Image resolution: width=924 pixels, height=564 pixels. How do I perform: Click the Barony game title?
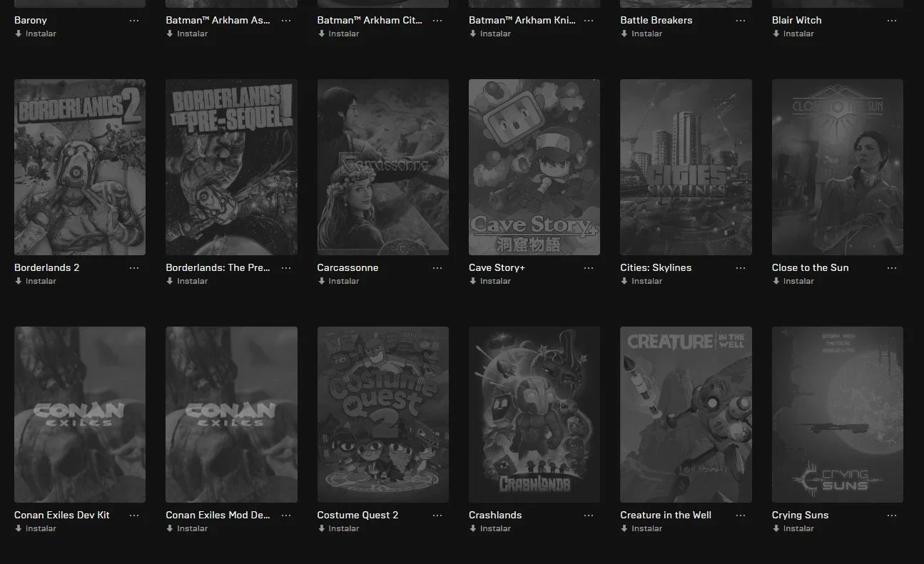click(x=31, y=20)
